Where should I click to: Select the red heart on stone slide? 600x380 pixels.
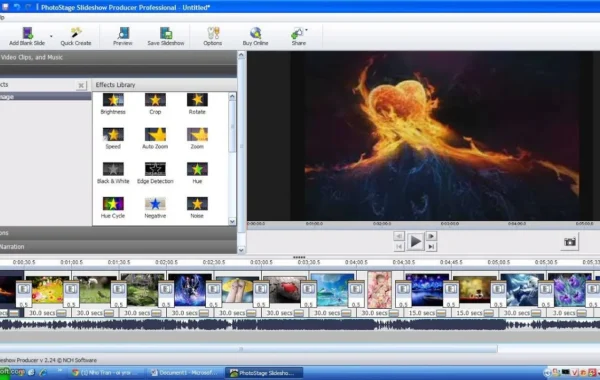pyautogui.click(x=285, y=290)
